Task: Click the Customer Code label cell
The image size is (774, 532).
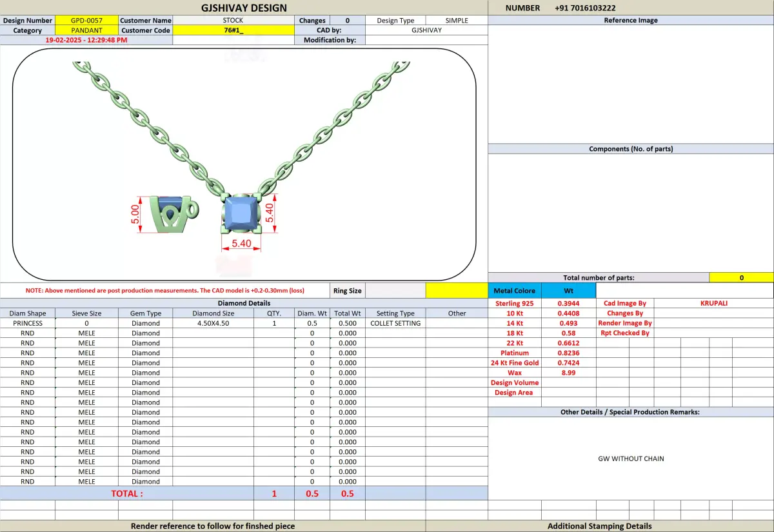Action: tap(146, 30)
